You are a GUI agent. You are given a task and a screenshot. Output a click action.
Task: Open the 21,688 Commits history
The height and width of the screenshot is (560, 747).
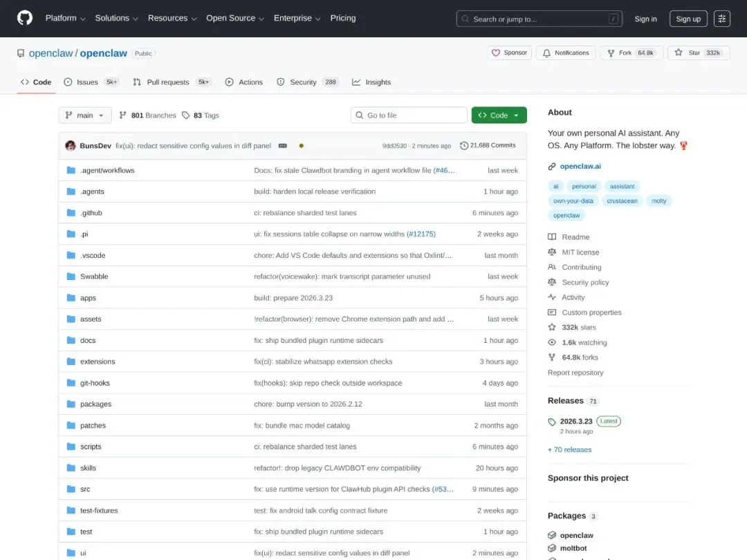488,145
